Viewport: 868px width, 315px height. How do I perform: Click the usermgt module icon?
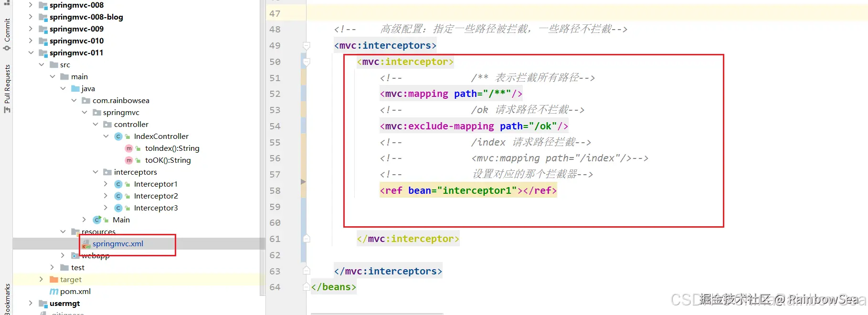click(43, 304)
